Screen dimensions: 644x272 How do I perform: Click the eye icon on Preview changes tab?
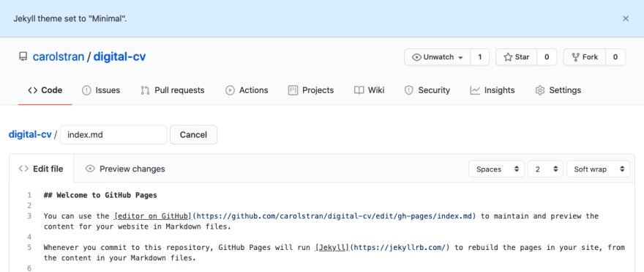[x=90, y=169]
